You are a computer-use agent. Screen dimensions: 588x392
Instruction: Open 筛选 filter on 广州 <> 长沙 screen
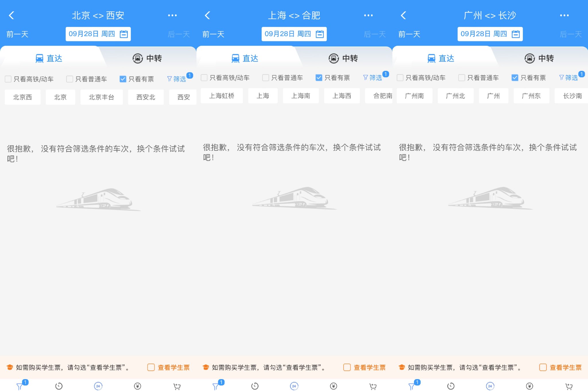568,78
